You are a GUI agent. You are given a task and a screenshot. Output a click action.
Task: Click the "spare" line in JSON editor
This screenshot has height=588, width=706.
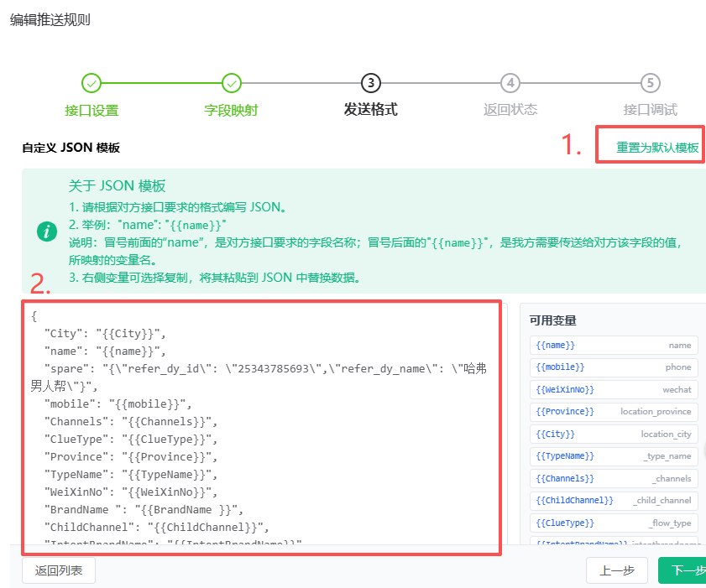[259, 377]
